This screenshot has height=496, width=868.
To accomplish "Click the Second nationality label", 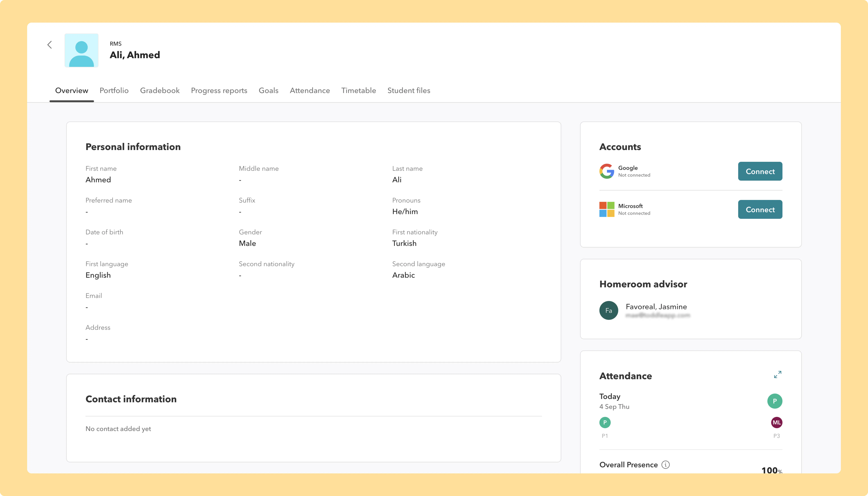I will coord(266,264).
